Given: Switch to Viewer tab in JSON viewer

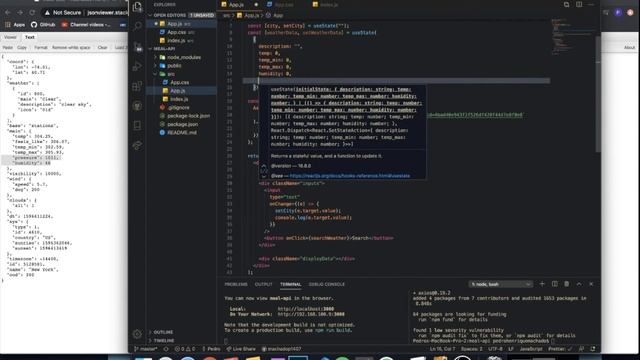Looking at the screenshot, I should (x=10, y=37).
